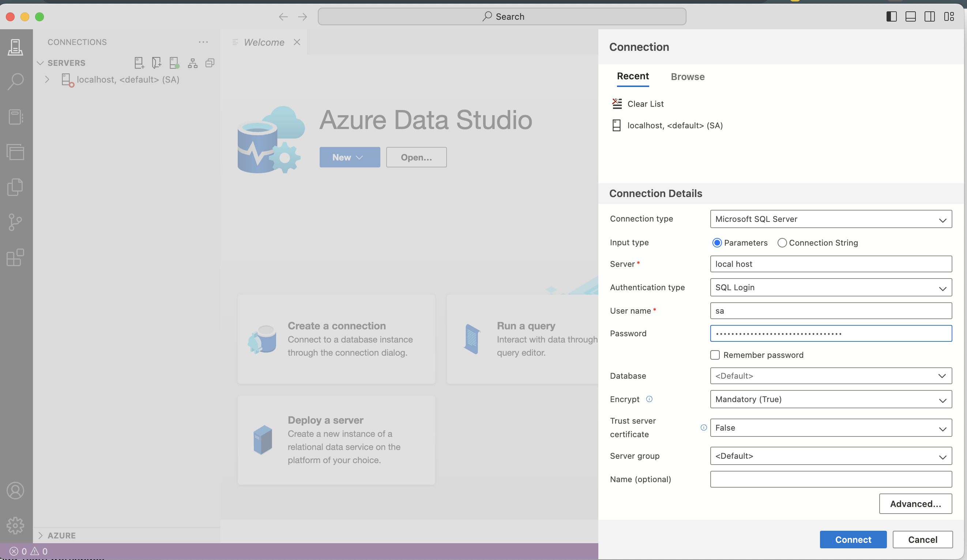
Task: Click the Show Active Connections icon
Action: coord(174,63)
